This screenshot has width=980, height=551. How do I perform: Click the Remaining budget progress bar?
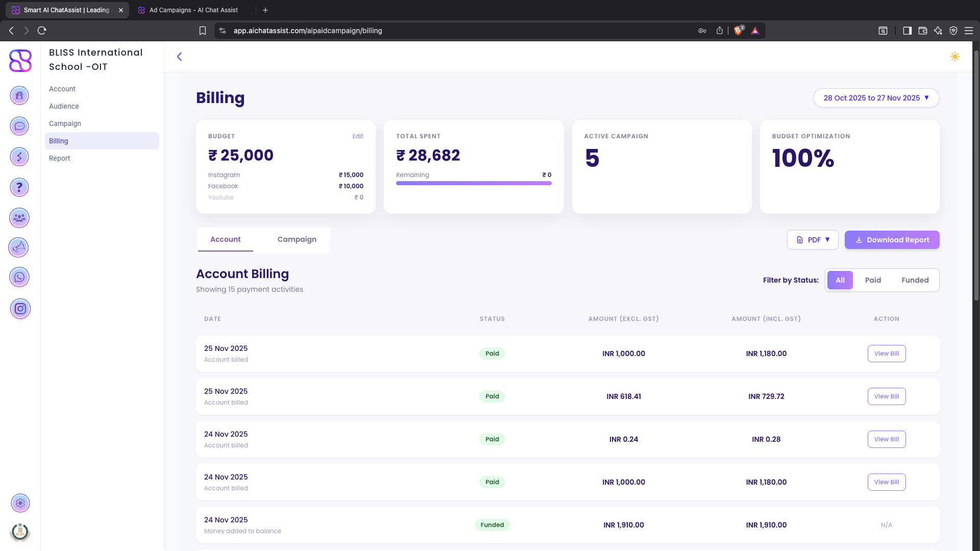474,183
